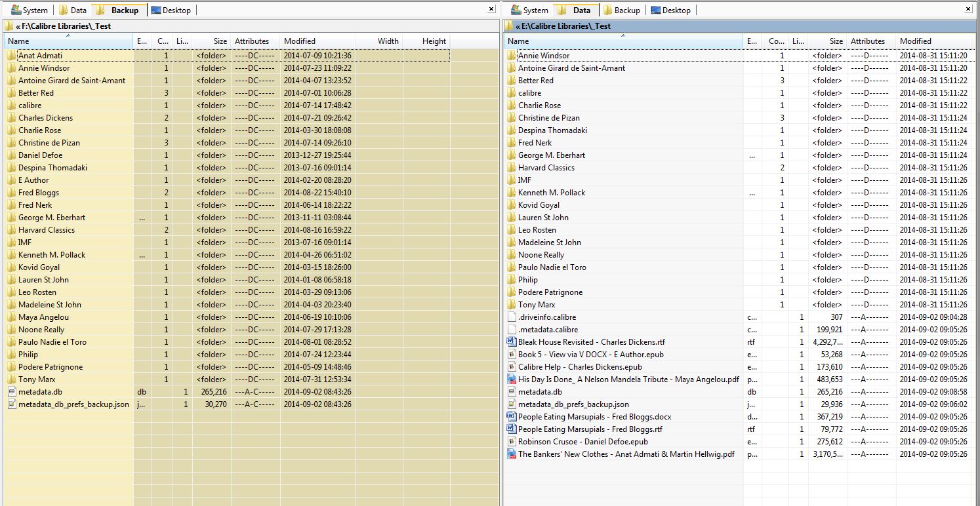Select metadata_db_prefs_backup.json name in the E: pane
980x506 pixels.
[x=574, y=404]
